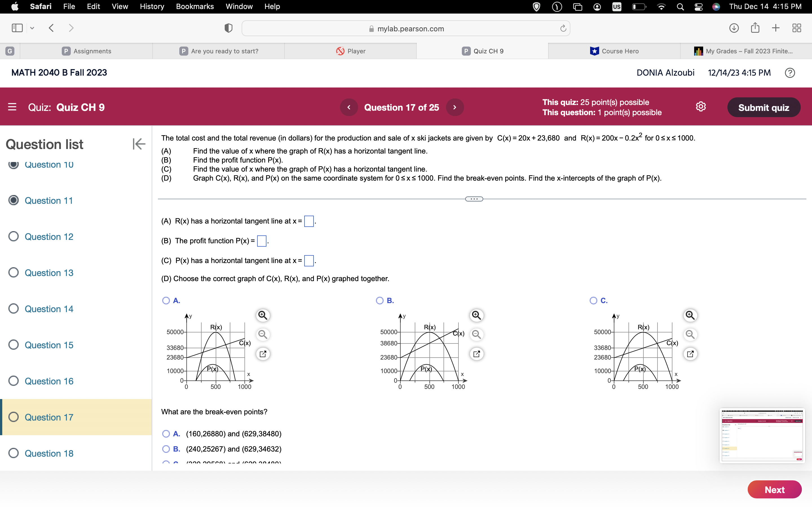Select graph option A
This screenshot has width=812, height=508.
[x=166, y=300]
